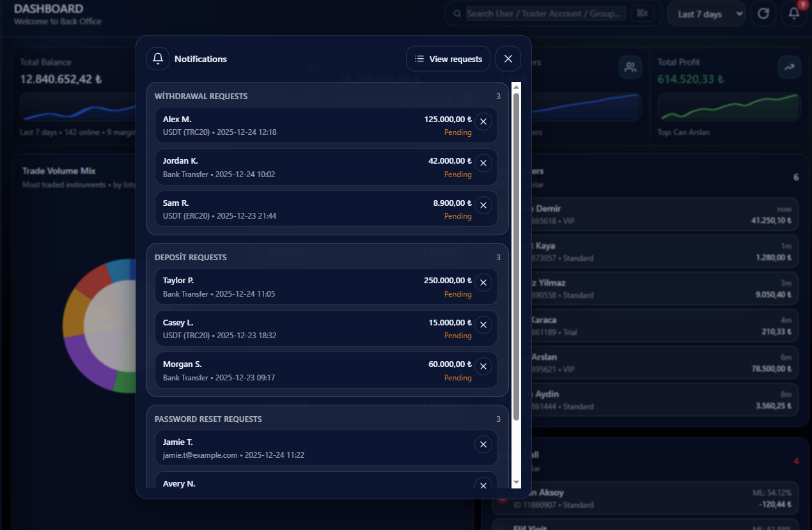Viewport: 812px width, 530px height.
Task: Close the Notifications panel
Action: (508, 59)
